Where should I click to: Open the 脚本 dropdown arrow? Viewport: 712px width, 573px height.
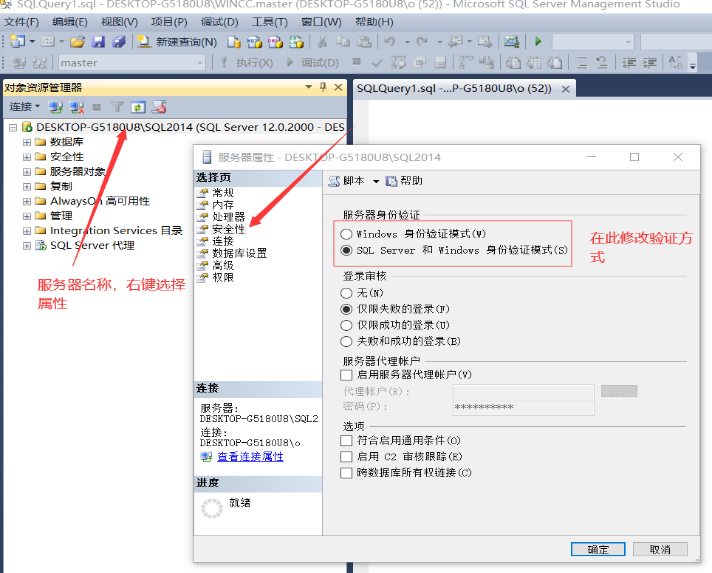point(376,182)
